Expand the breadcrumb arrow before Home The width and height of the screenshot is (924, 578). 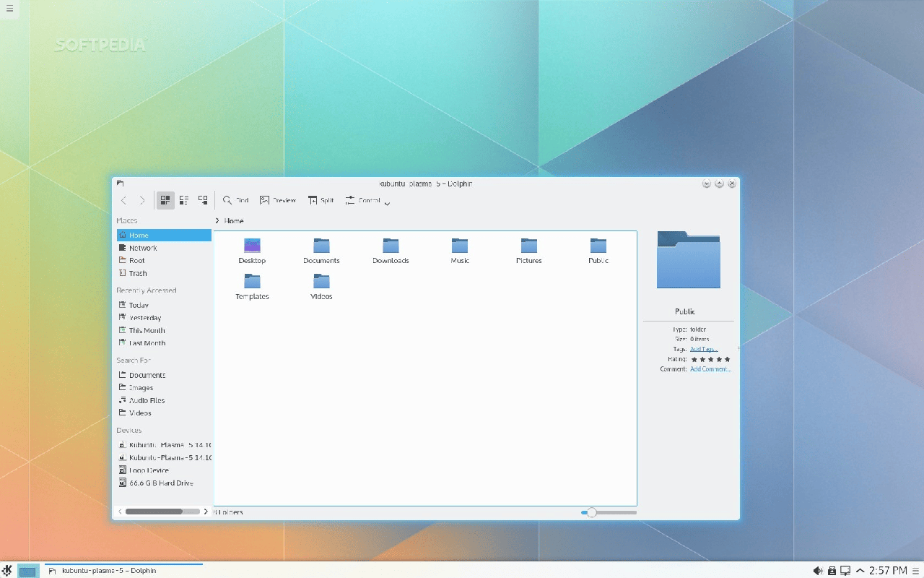[x=217, y=220]
